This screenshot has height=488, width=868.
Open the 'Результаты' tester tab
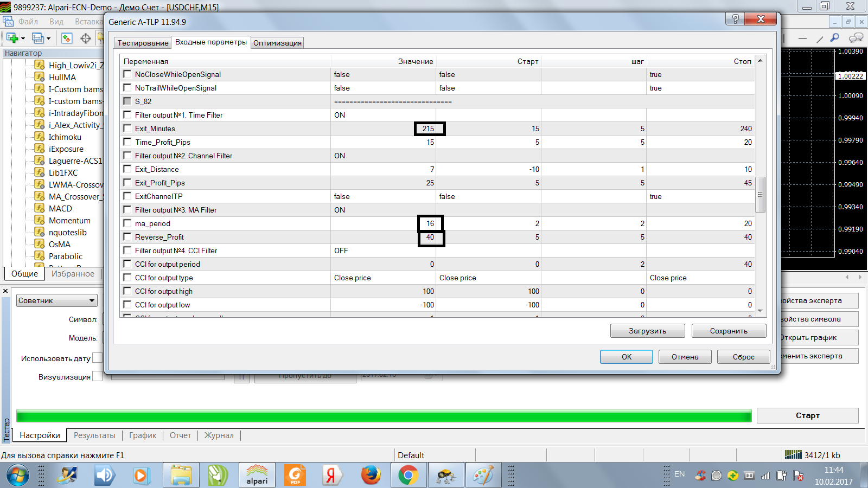(94, 435)
